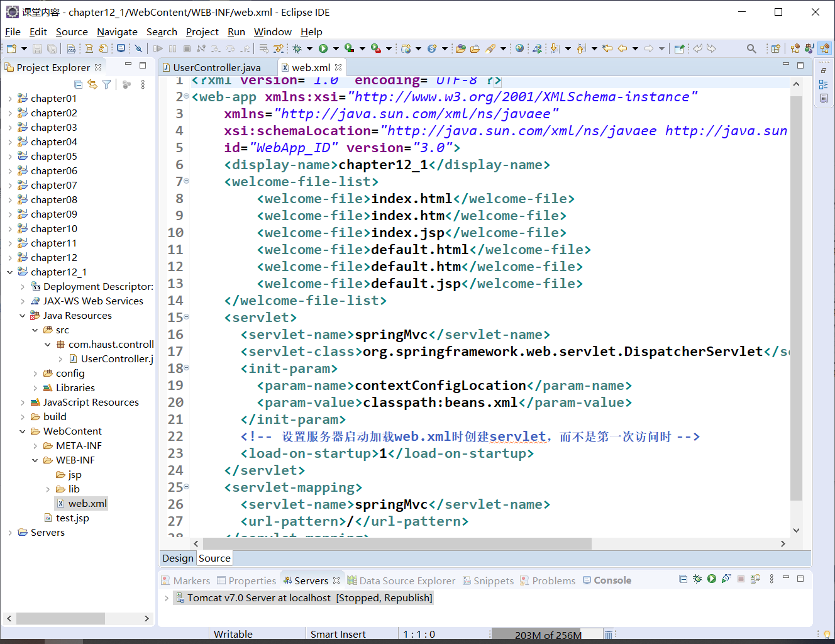Click the Open Web Browser globe icon
This screenshot has height=644, width=835.
coord(519,48)
